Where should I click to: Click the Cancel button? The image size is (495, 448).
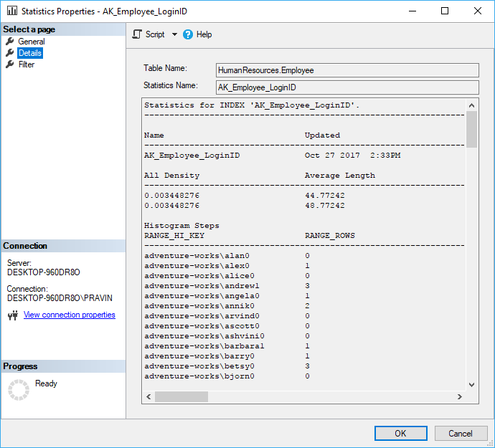(461, 433)
